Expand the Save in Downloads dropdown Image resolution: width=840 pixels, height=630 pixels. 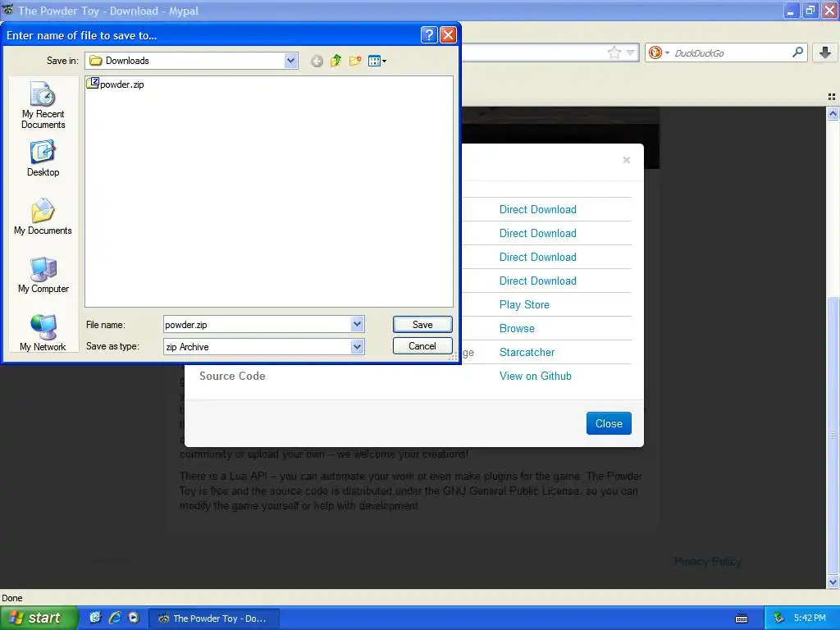point(290,61)
